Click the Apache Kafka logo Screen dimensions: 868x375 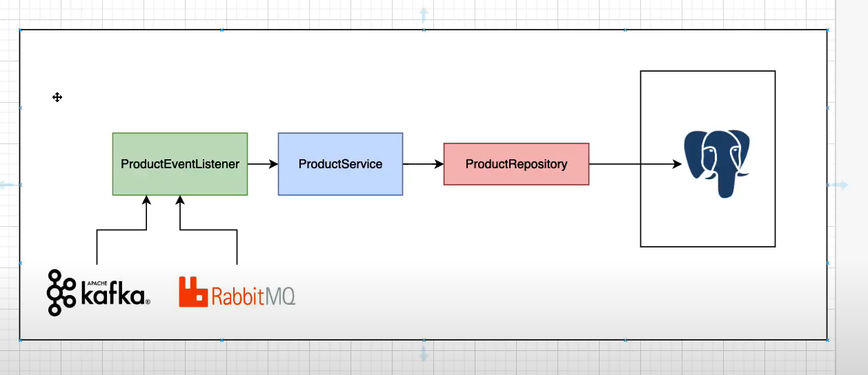(98, 293)
